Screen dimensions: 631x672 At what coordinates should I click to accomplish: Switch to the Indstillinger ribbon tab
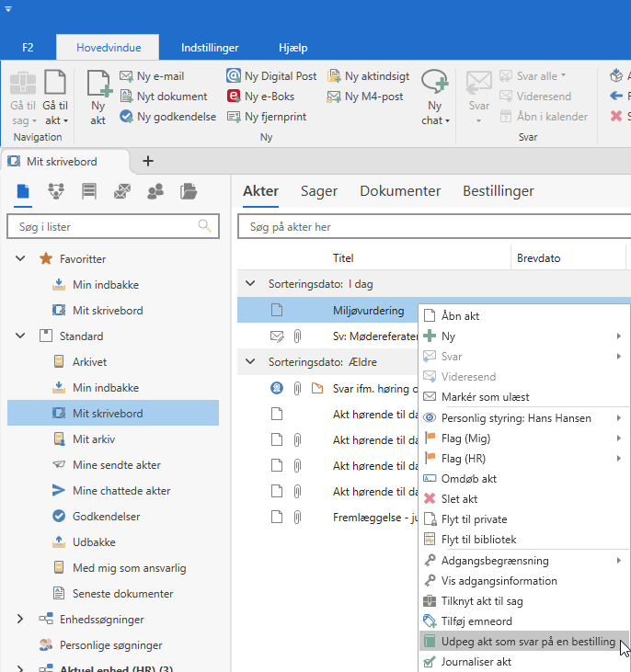click(x=210, y=48)
